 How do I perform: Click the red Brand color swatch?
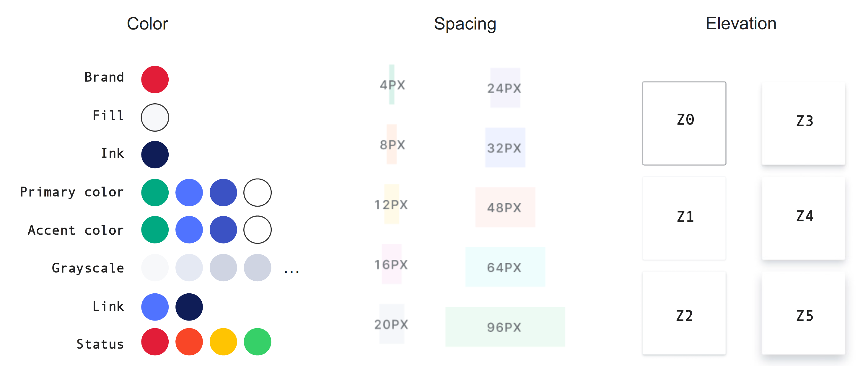click(155, 79)
